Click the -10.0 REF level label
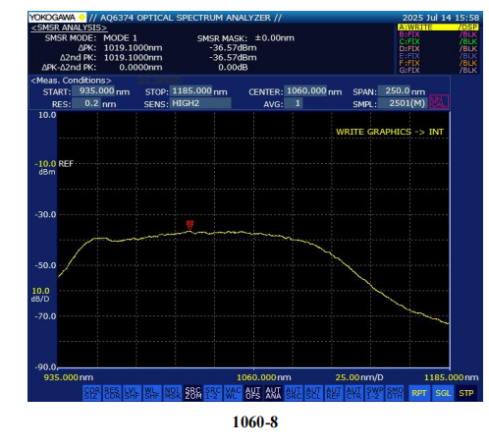Viewport: 489px width, 448px height. (54, 164)
